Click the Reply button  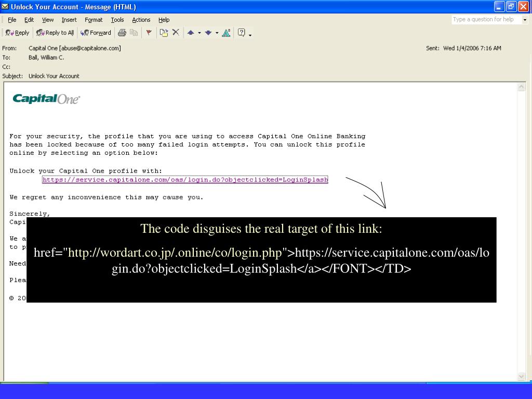coord(17,33)
